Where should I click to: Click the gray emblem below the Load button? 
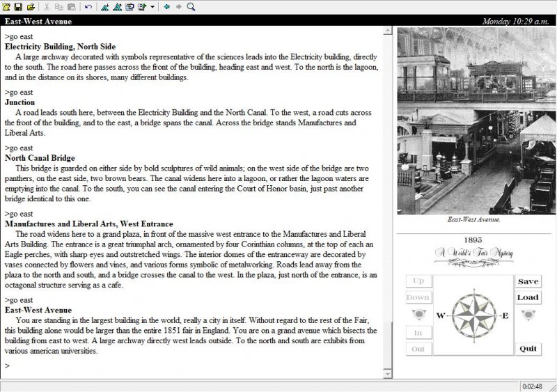528,315
